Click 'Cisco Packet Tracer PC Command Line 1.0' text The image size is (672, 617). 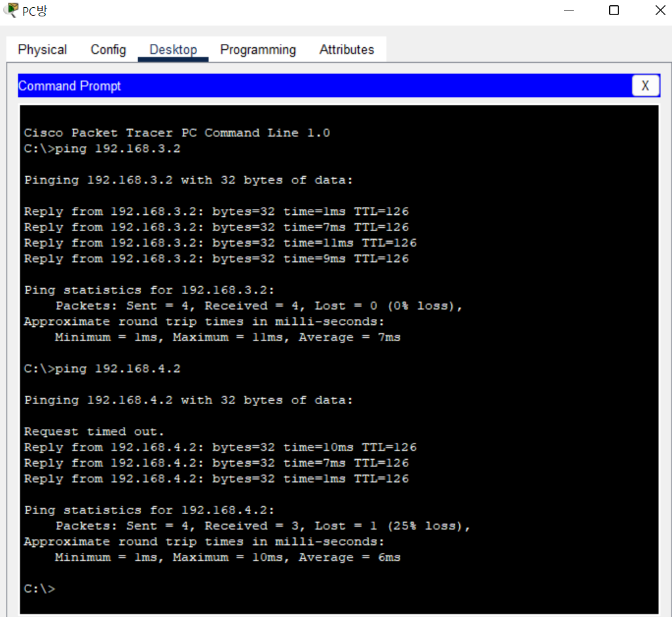click(x=177, y=133)
